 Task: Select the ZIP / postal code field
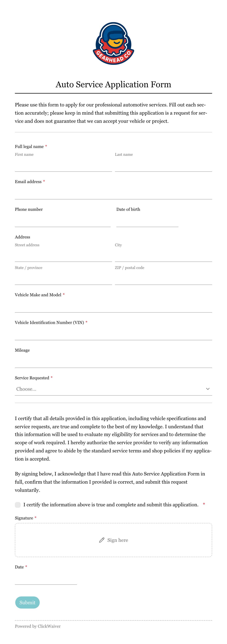(x=163, y=279)
